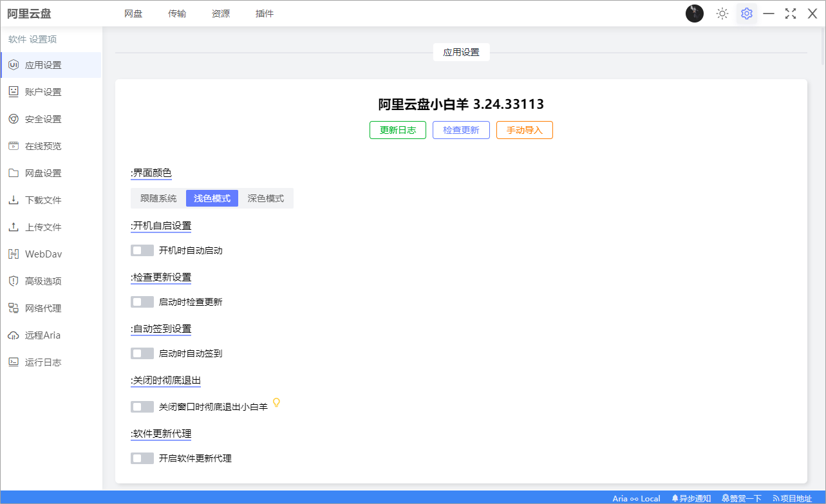Image resolution: width=826 pixels, height=504 pixels.
Task: Click the 远程Aria cloud icon
Action: tap(14, 335)
